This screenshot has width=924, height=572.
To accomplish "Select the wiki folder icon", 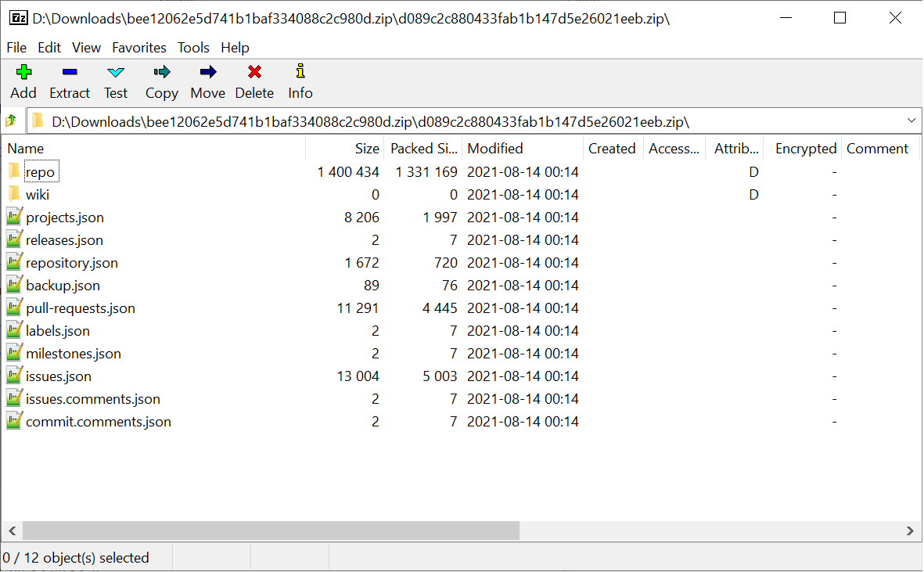I will (14, 194).
